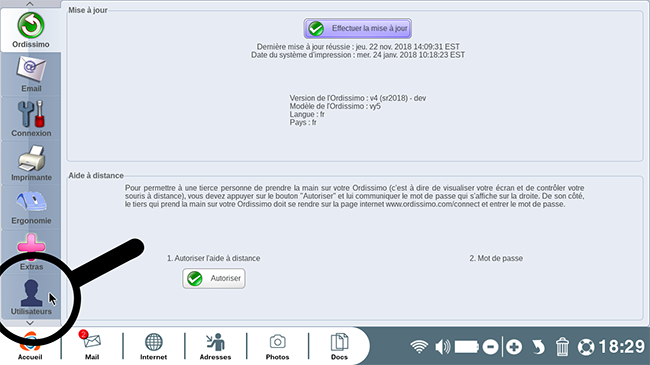Click the 'Dernière mise à jour réussie' line
Viewport: 650px width, 365px height.
[358, 46]
